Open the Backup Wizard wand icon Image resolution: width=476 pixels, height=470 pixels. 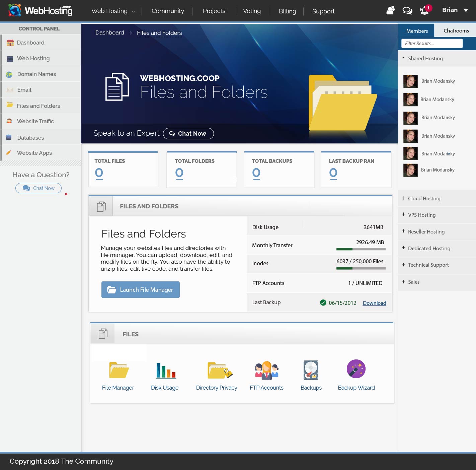pos(356,369)
